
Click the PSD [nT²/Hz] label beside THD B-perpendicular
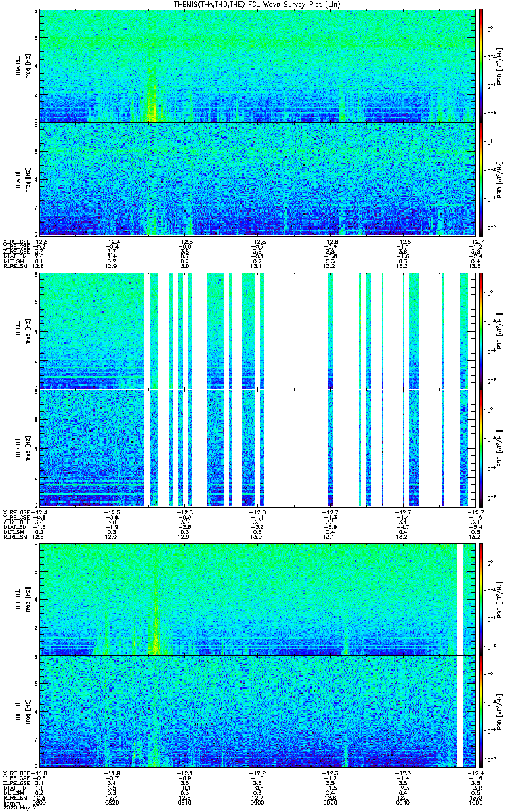pos(499,332)
